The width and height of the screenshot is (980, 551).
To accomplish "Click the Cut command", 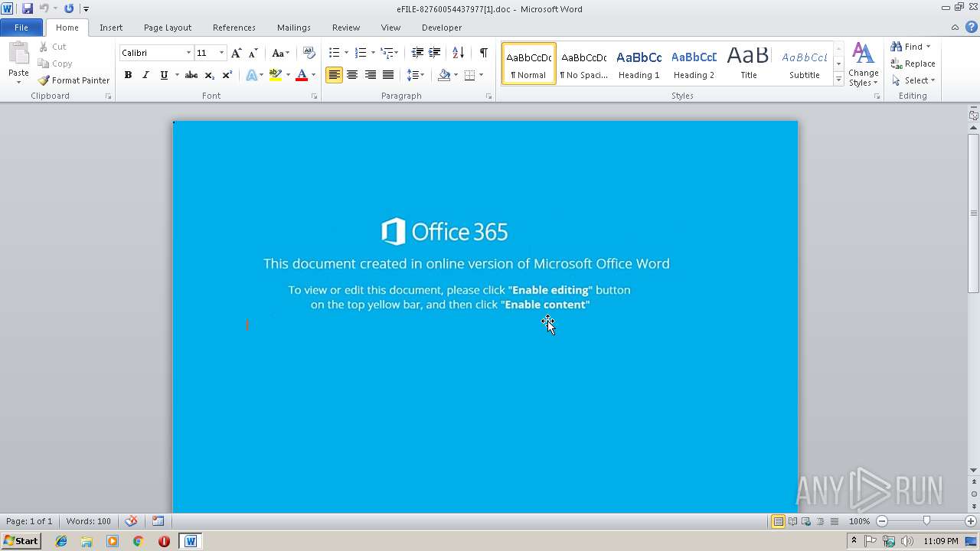I will (x=53, y=47).
